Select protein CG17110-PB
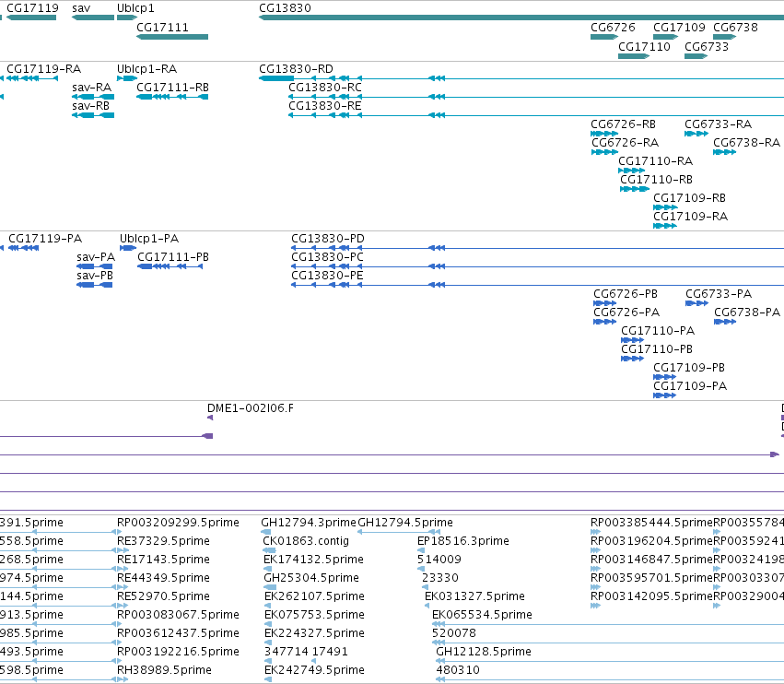Image resolution: width=784 pixels, height=684 pixels. pos(657,348)
